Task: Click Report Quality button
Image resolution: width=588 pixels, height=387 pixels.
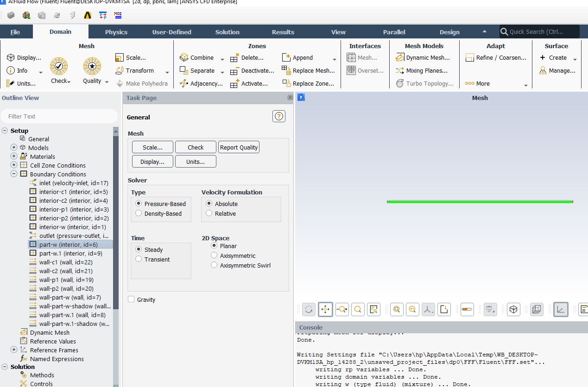Action: [239, 147]
